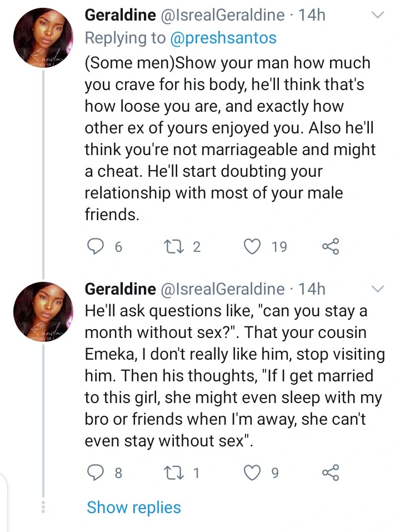Show replies to the thread
The image size is (400, 532).
[x=134, y=507]
